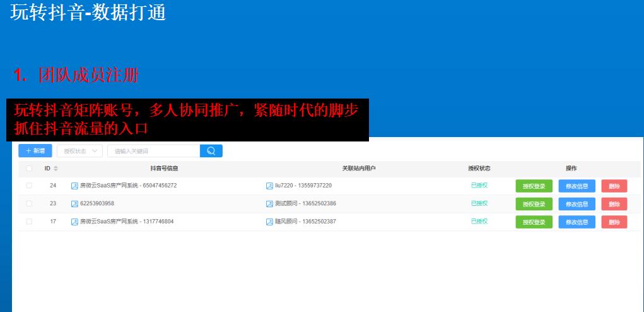Click avatar icon next to 测试顾问 user
The height and width of the screenshot is (312, 644).
point(269,204)
